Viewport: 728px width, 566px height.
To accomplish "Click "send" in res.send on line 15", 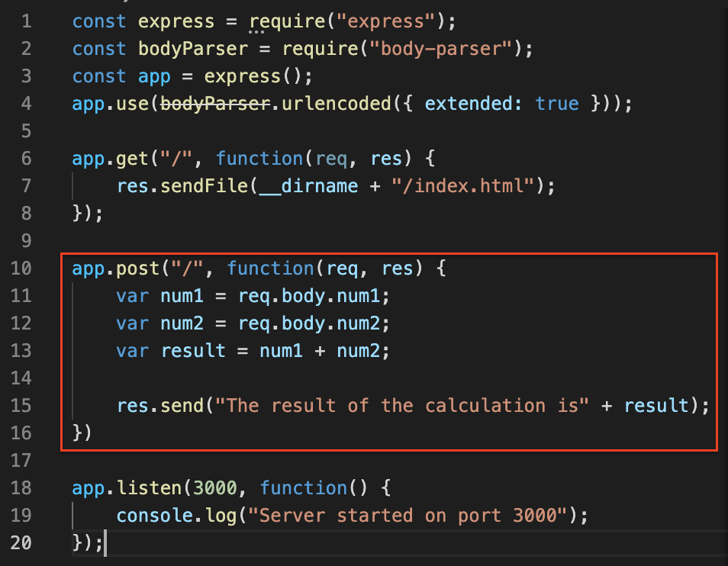I will pos(182,406).
